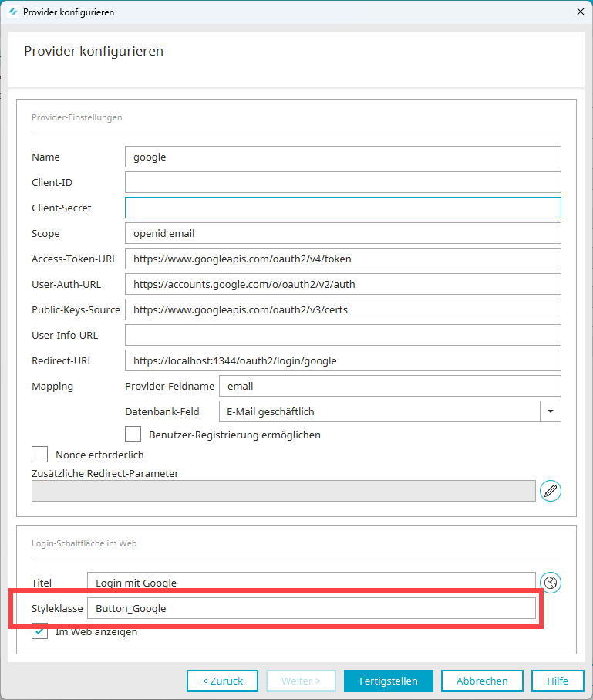Click the pencil icon for redirect parameters
Screen dimensions: 593x700
click(550, 491)
